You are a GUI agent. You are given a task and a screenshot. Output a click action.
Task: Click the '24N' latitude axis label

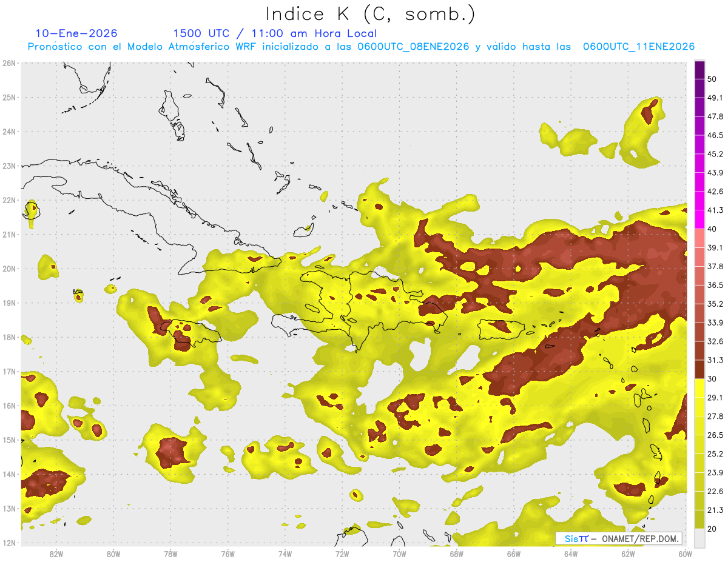pos(9,132)
